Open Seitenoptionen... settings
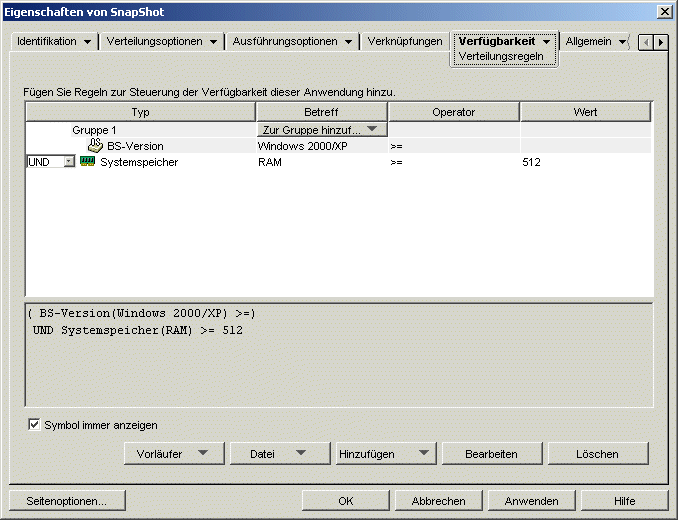Image resolution: width=678 pixels, height=520 pixels. (x=66, y=501)
